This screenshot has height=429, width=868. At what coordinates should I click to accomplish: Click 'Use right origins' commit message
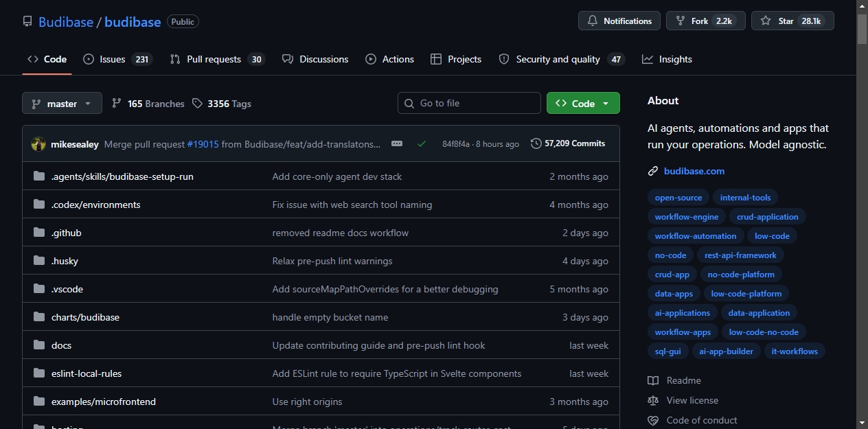(307, 402)
